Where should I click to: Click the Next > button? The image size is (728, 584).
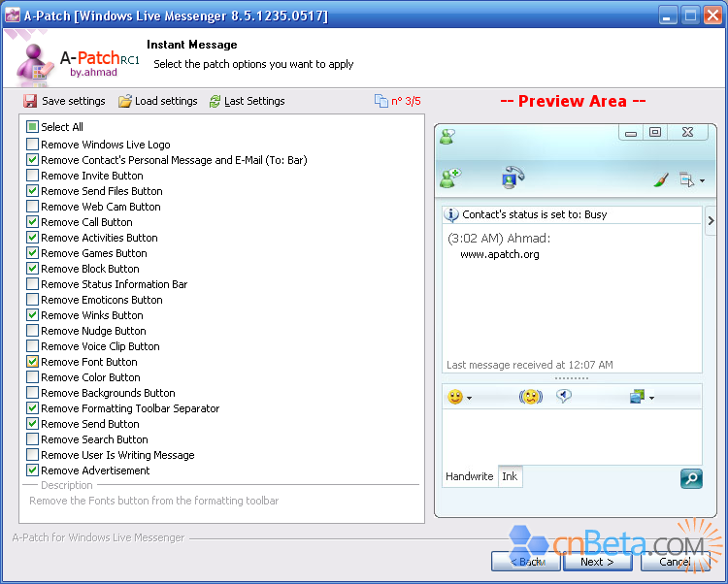(598, 562)
